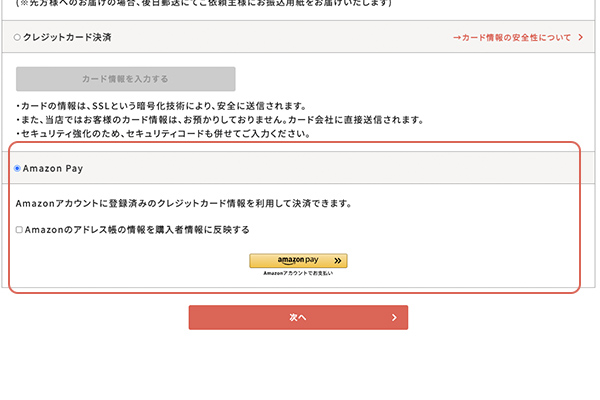Image resolution: width=600 pixels, height=400 pixels.
Task: Click the arrow icon on 次へ button
Action: click(395, 318)
